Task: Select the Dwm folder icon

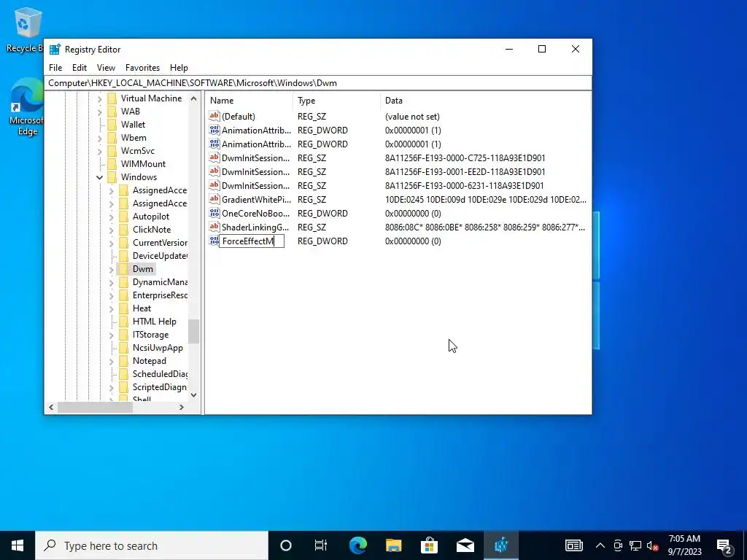Action: pyautogui.click(x=124, y=269)
